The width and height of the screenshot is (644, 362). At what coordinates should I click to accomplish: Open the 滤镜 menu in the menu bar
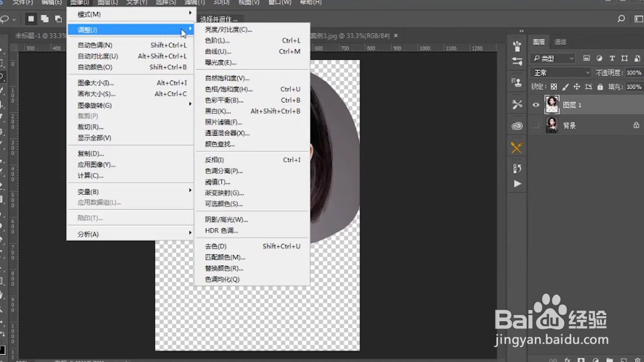point(194,3)
